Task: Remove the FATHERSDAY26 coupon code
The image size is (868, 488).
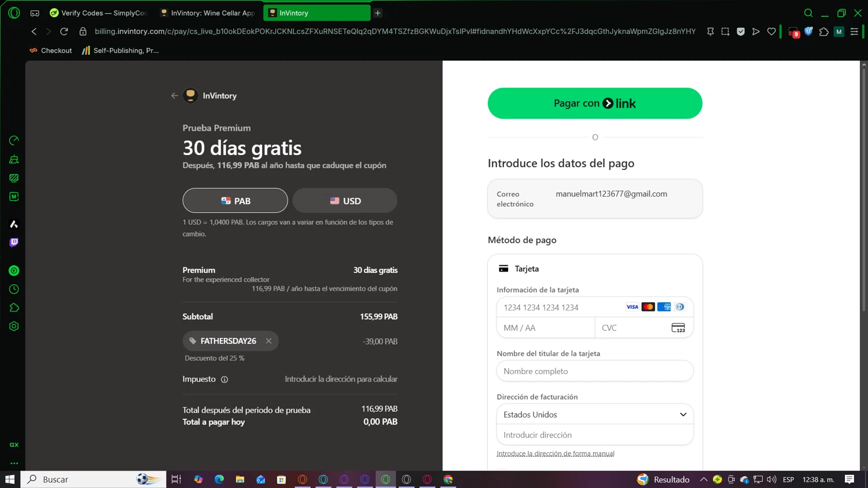Action: [x=269, y=341]
